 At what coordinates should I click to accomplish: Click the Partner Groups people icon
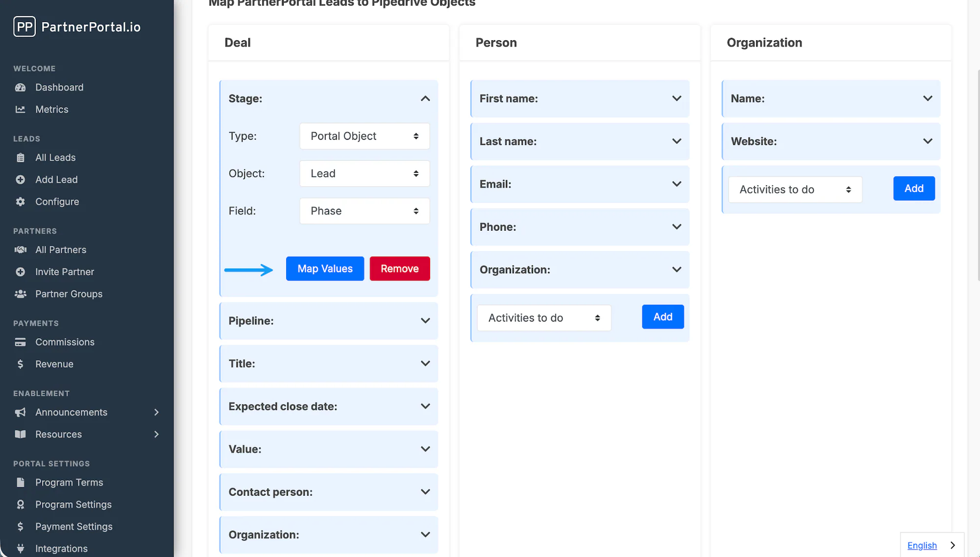20,293
